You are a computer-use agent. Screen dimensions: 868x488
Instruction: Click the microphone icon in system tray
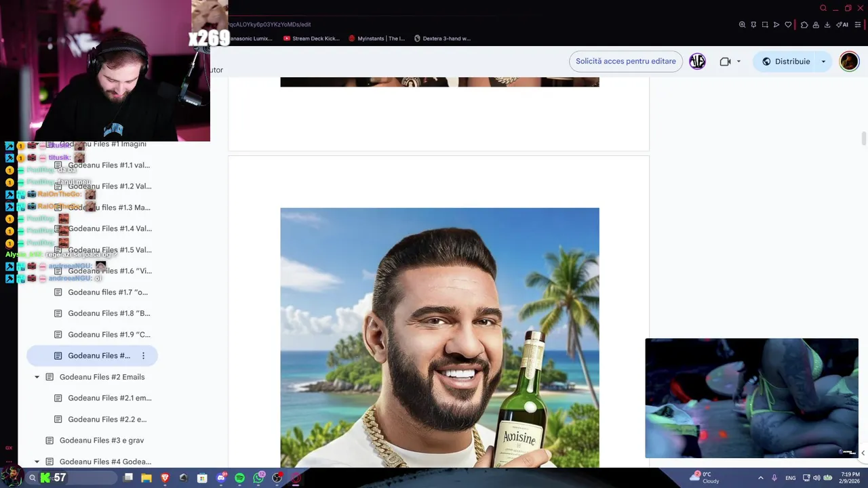pyautogui.click(x=774, y=478)
